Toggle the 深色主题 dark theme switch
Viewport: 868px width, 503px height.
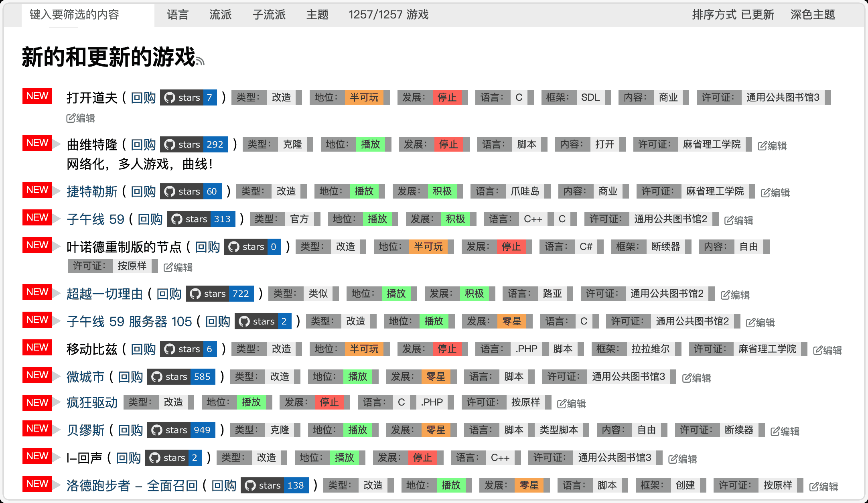(x=812, y=15)
